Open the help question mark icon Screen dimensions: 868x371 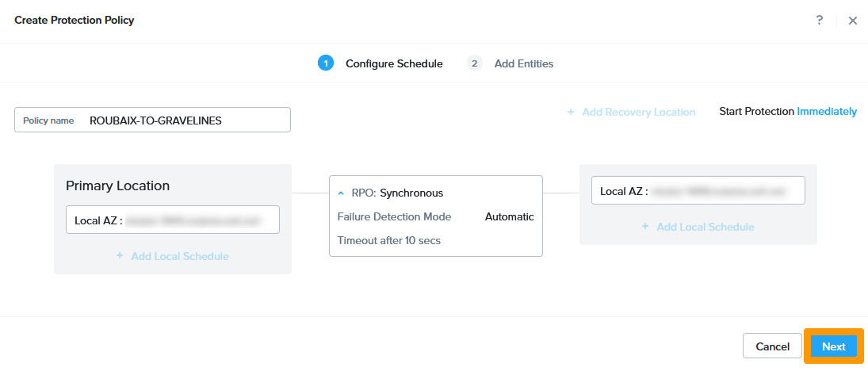820,20
